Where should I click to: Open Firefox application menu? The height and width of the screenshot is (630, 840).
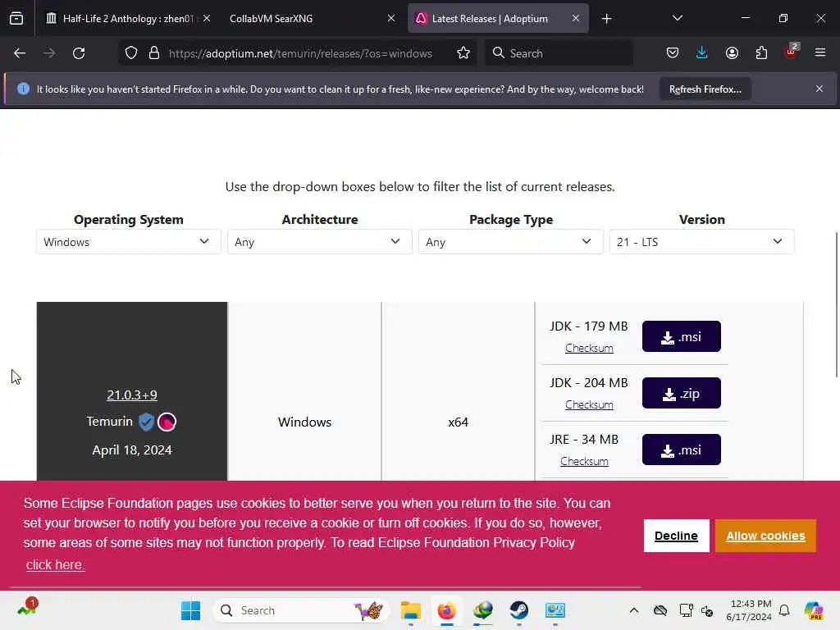tap(820, 52)
